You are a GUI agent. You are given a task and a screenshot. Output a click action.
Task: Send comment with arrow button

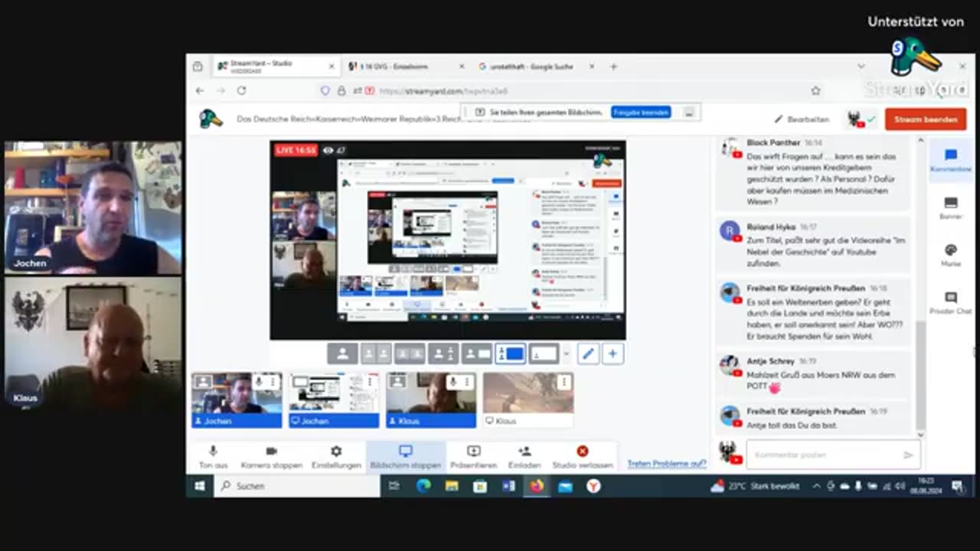point(908,455)
